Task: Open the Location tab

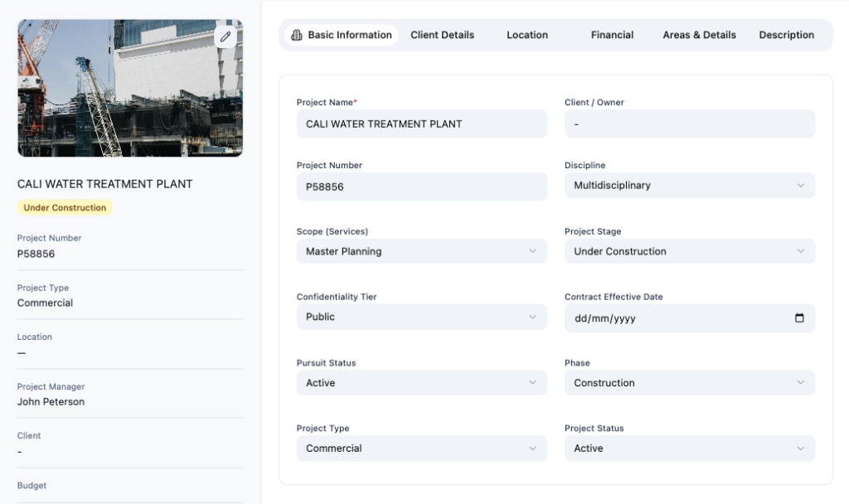Action: (x=527, y=35)
